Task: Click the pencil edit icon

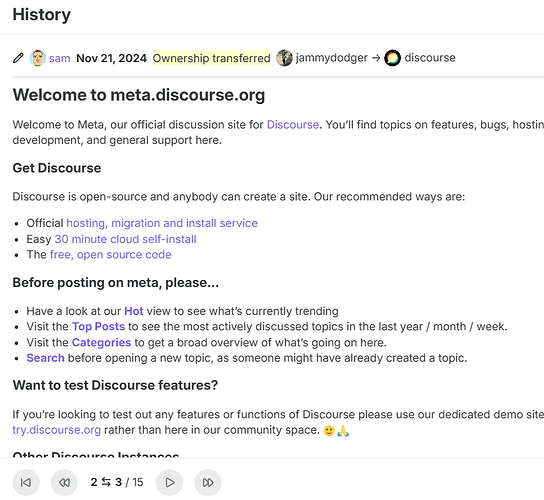Action: pos(18,58)
